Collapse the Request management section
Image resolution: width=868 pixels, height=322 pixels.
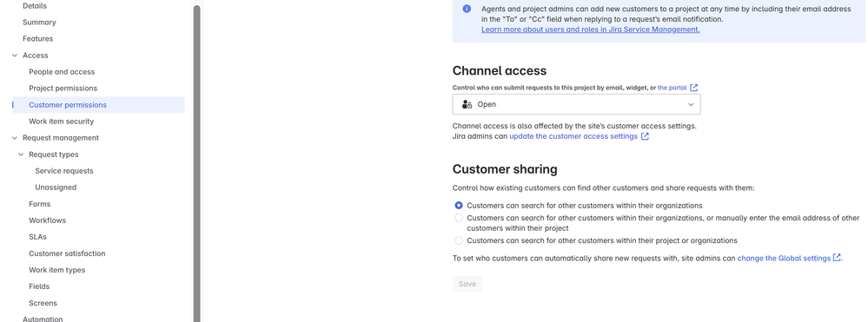tap(15, 138)
